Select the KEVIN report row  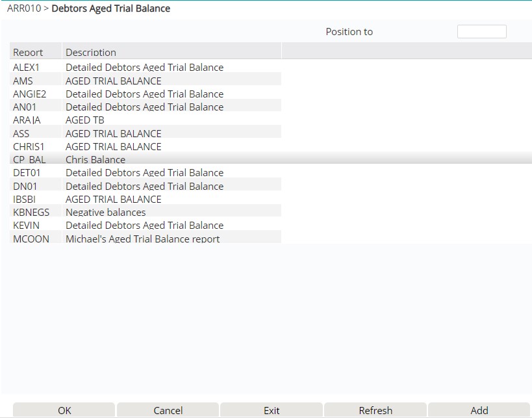[x=144, y=226]
